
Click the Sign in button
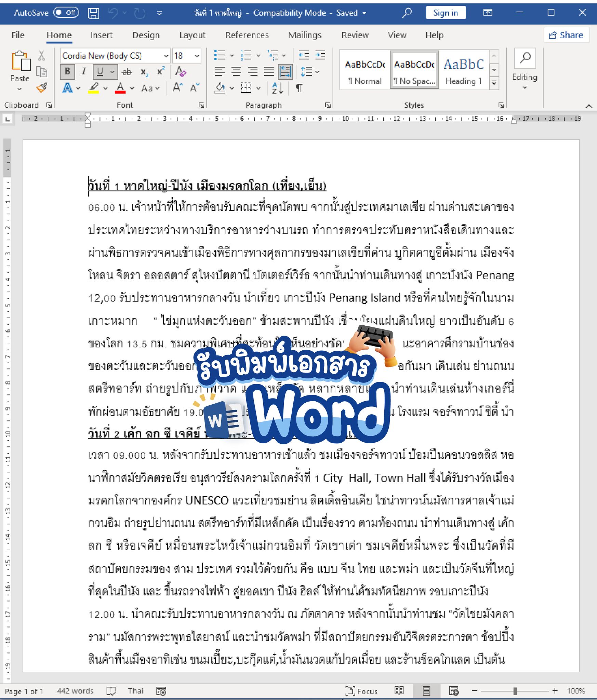point(446,13)
